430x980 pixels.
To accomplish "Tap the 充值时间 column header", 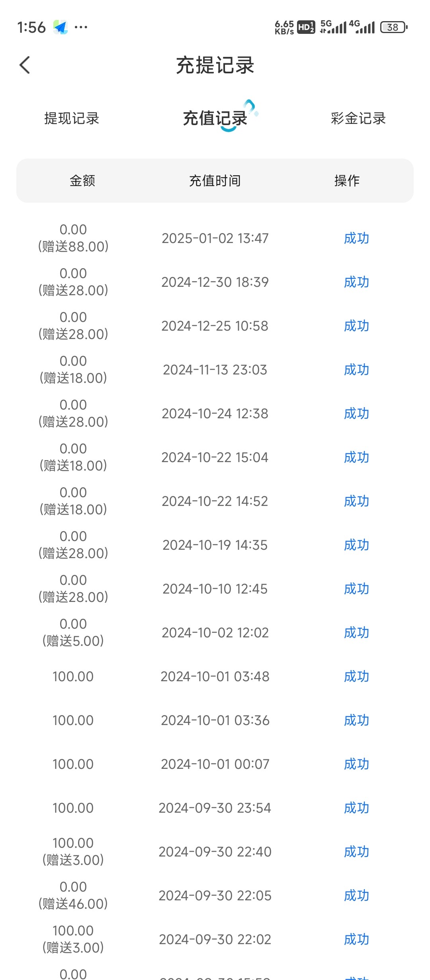I will pyautogui.click(x=215, y=180).
